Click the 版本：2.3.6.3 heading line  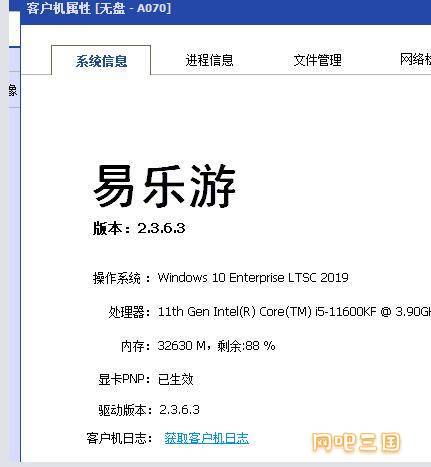[139, 228]
